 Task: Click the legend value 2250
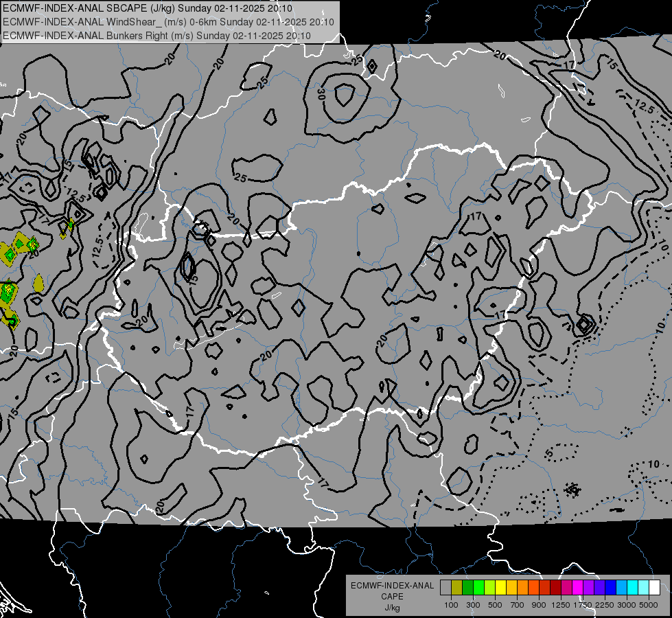605,605
